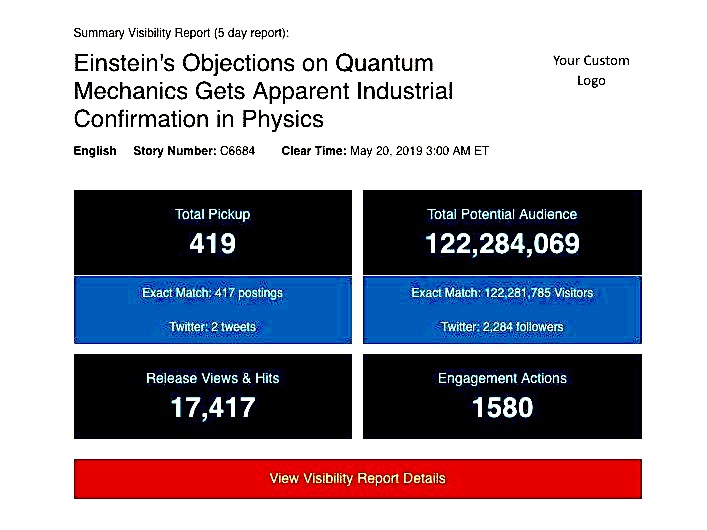
Task: Open the Release Views & Hits tile
Action: [x=213, y=396]
